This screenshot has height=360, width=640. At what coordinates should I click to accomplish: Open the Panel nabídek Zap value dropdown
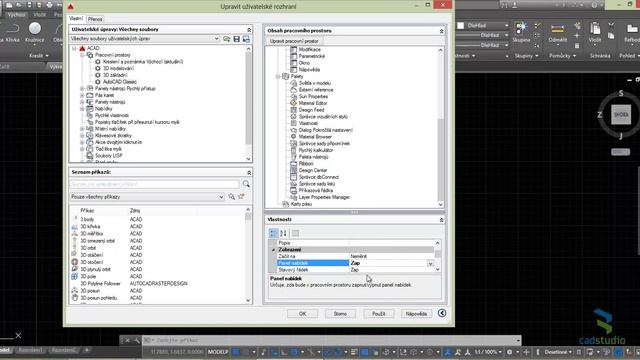[x=431, y=264]
